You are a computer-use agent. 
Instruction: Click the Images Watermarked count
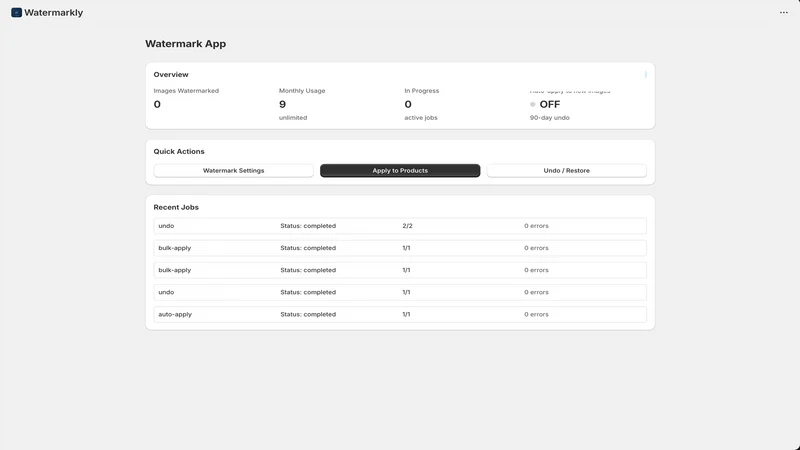click(x=157, y=104)
